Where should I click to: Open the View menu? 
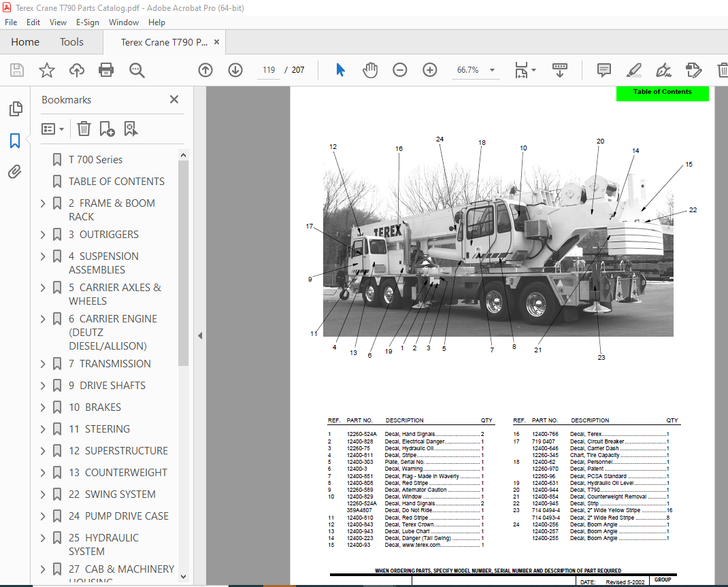[x=58, y=22]
